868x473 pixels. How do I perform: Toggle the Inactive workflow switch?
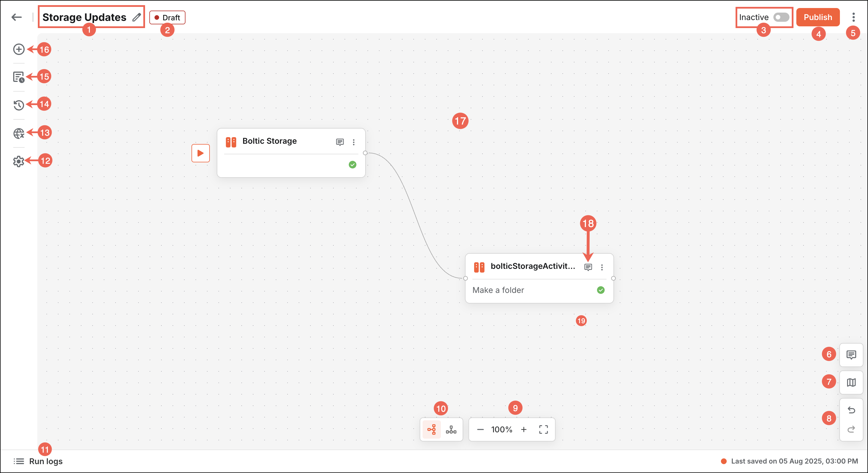point(781,17)
